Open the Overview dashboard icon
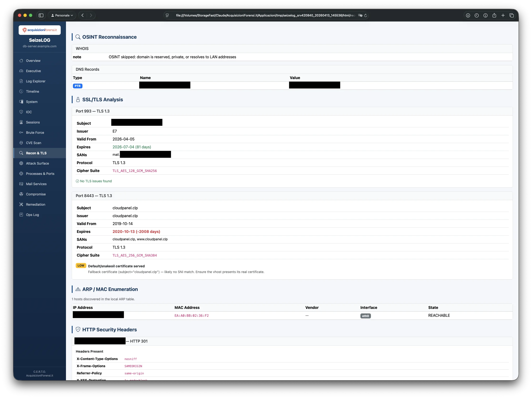The height and width of the screenshot is (398, 532). click(21, 61)
